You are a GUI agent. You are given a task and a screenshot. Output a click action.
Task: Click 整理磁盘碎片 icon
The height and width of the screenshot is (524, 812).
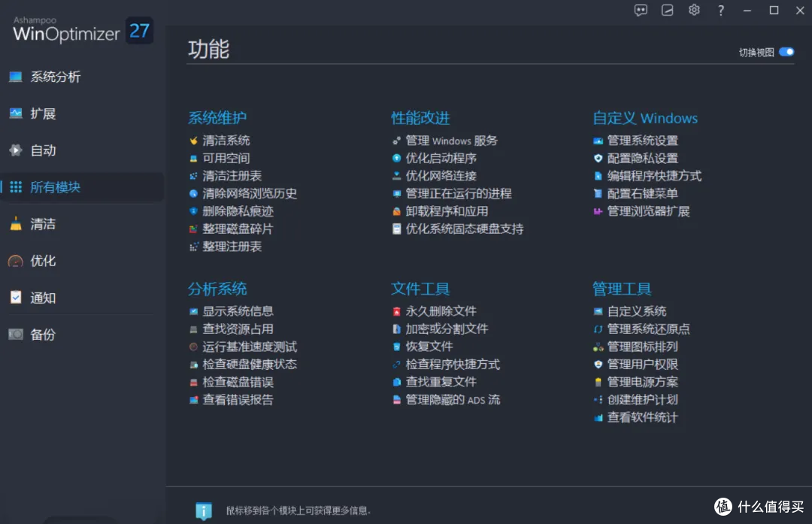193,229
